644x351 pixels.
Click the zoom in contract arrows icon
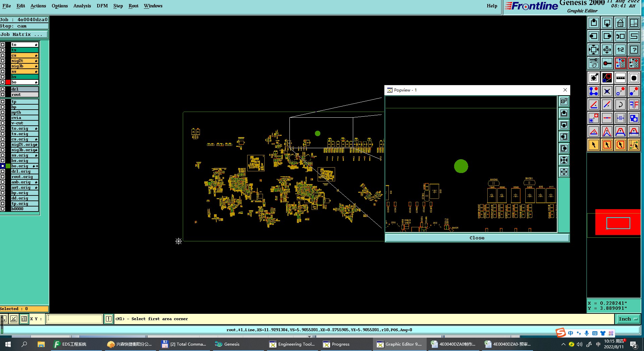coord(607,50)
